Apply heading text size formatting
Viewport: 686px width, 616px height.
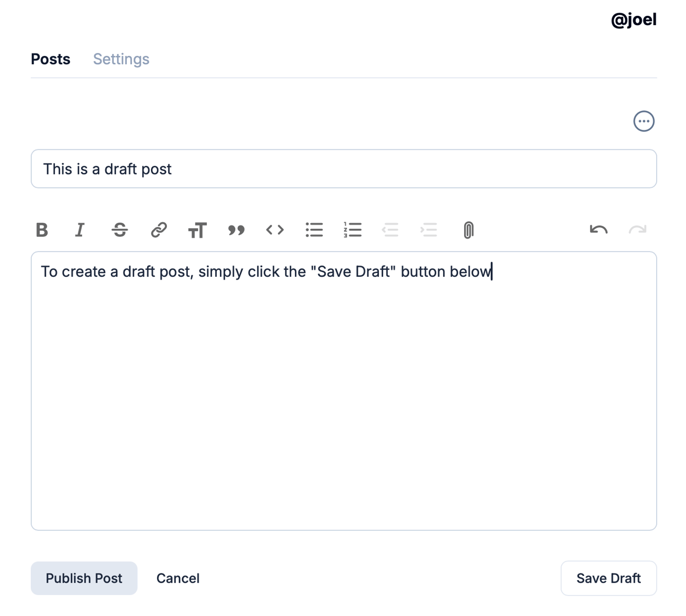[x=197, y=230]
